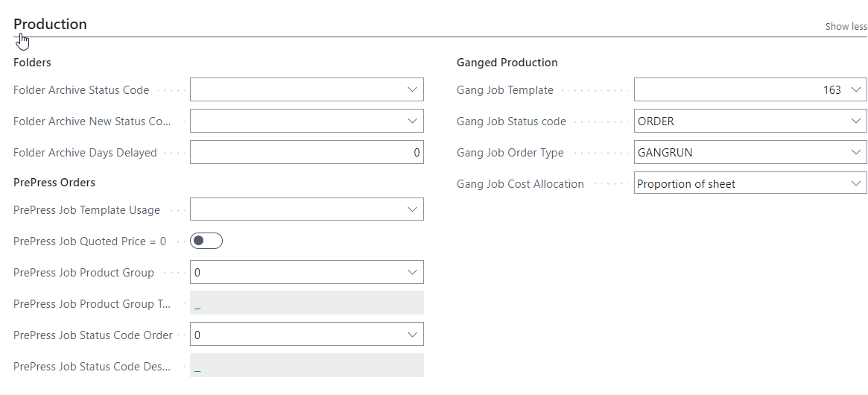Toggle PrePress Job Quoted Price = 0 switch
Image resolution: width=868 pixels, height=395 pixels.
pos(206,241)
